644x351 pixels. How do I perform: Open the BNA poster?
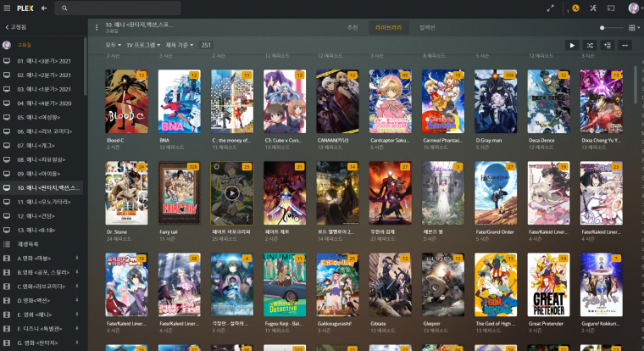click(180, 101)
